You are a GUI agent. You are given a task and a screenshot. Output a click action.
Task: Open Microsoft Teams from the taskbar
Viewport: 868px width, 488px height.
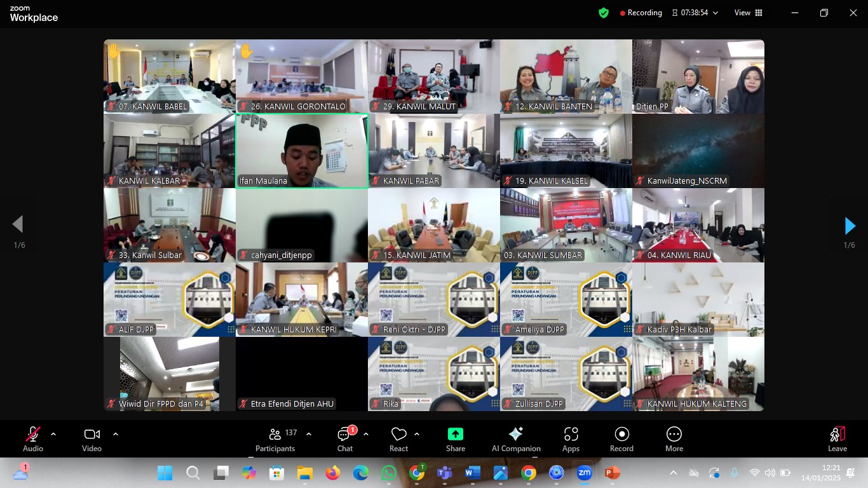pyautogui.click(x=444, y=473)
